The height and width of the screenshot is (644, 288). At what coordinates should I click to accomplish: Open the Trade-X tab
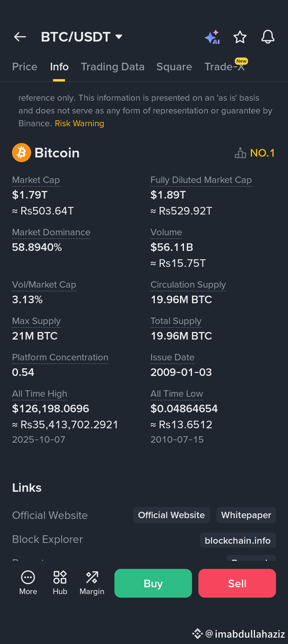tap(225, 67)
